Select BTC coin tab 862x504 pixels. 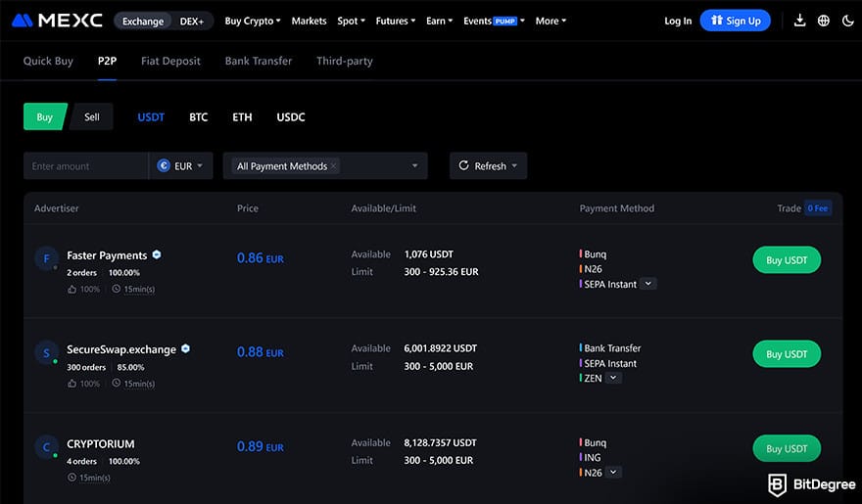tap(199, 116)
